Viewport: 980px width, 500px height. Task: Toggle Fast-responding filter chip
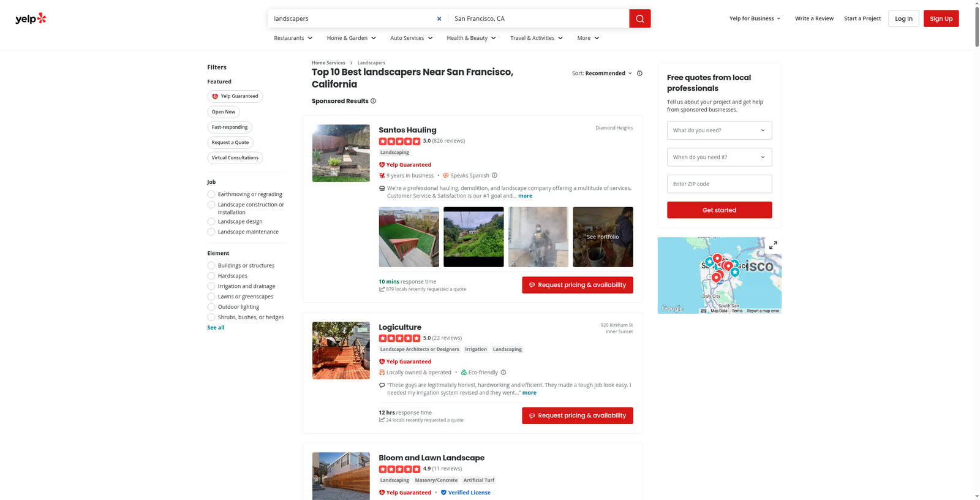click(230, 127)
